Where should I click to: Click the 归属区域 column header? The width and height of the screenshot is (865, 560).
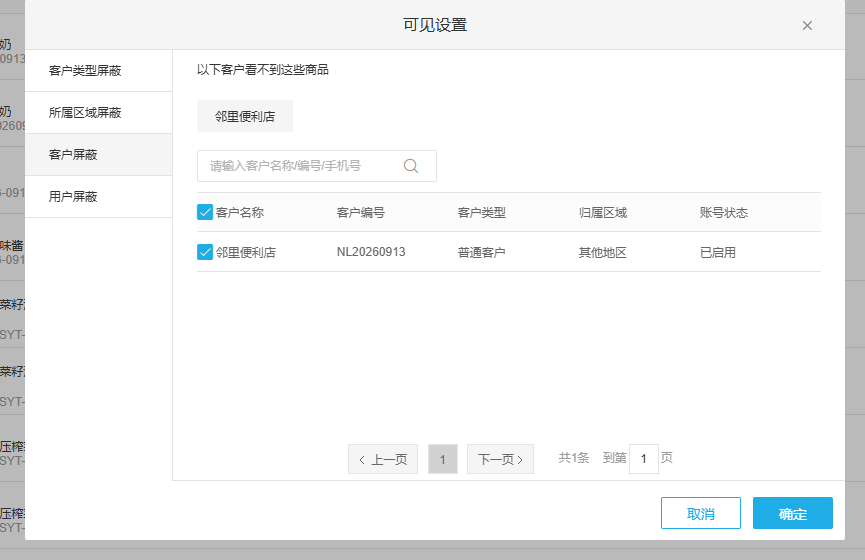[x=603, y=212]
